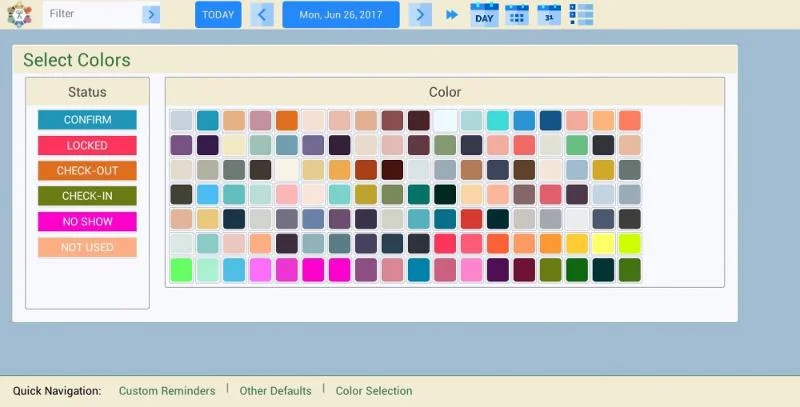Navigate to Other Defaults
The width and height of the screenshot is (800, 407).
(275, 391)
